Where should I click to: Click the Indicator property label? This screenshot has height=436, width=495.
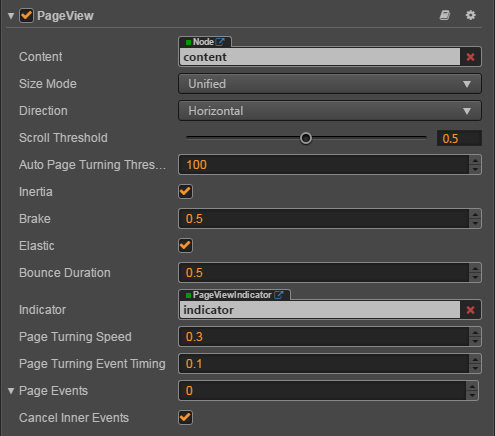coord(42,310)
